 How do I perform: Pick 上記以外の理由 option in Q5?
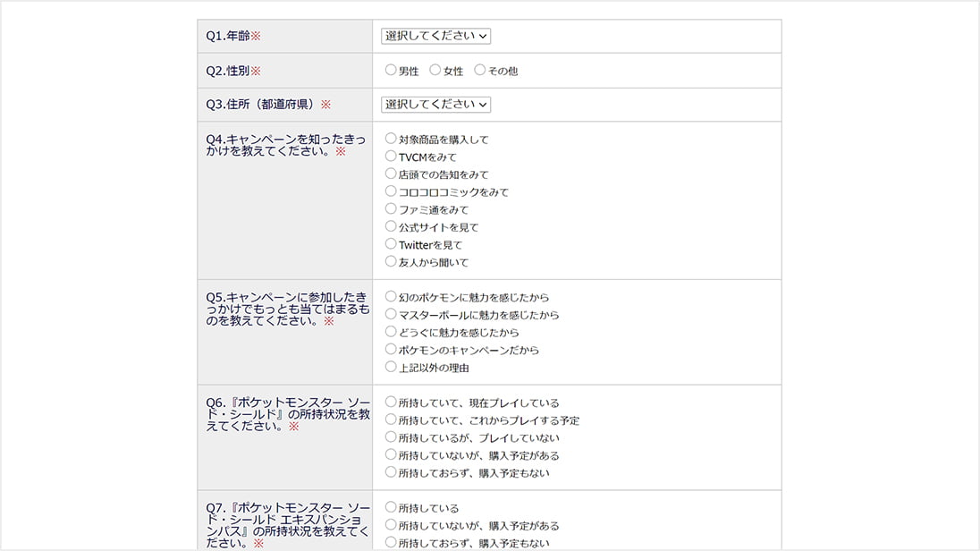click(391, 367)
